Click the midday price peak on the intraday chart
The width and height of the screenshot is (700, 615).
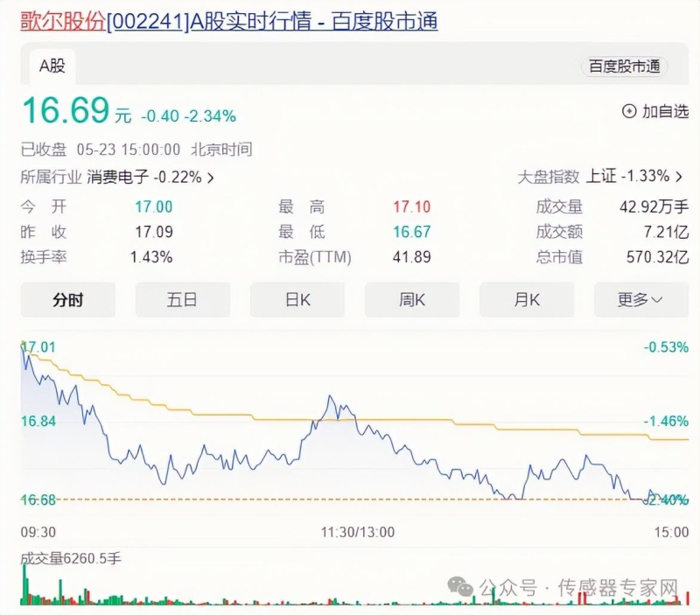[331, 396]
